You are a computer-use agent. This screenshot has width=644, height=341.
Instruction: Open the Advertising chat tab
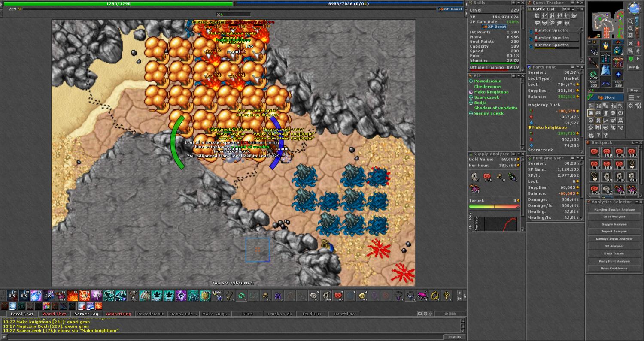[x=118, y=314]
